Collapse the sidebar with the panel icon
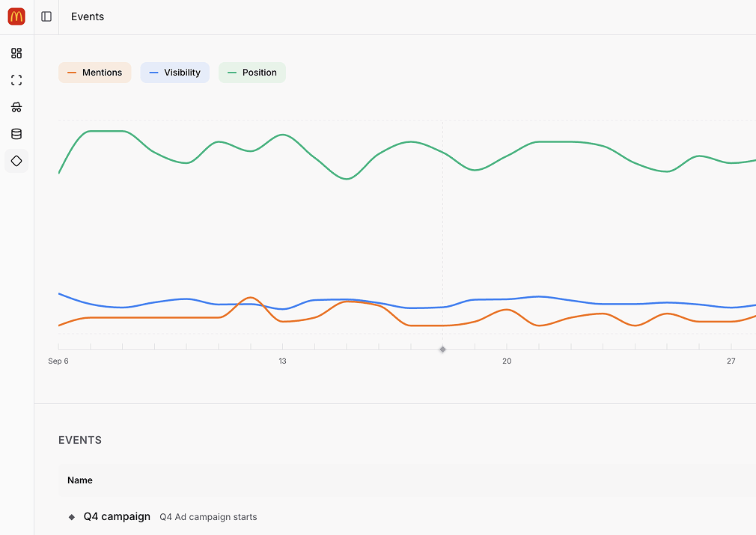 click(x=46, y=16)
